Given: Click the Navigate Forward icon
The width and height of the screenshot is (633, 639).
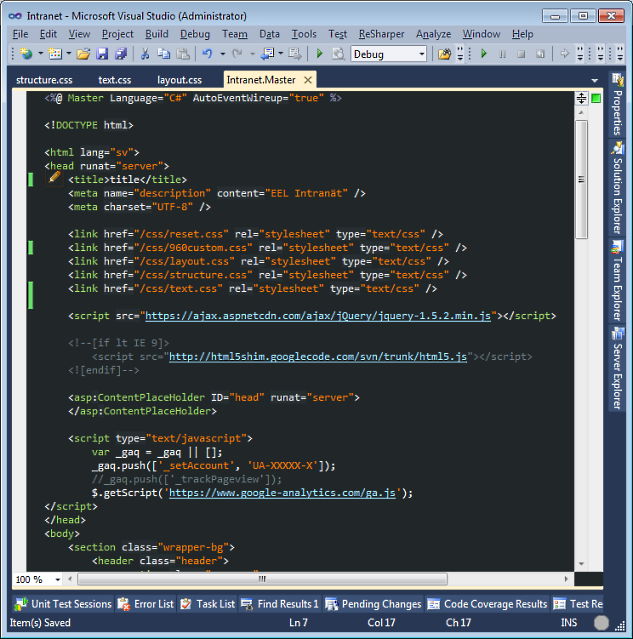Looking at the screenshot, I should [295, 53].
